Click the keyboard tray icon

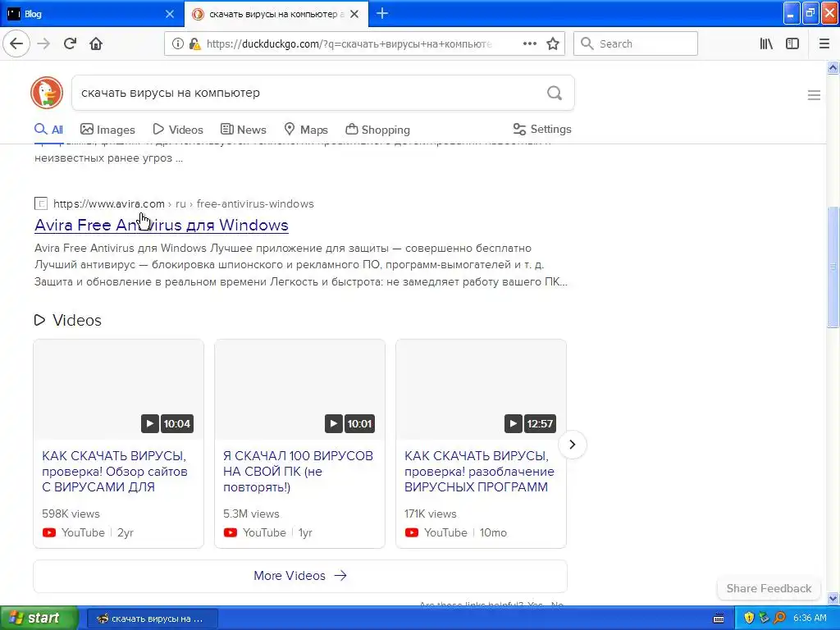click(719, 619)
